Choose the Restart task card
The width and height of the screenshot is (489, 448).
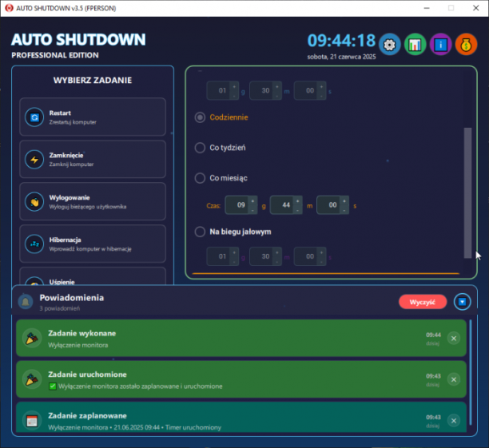pyautogui.click(x=93, y=117)
